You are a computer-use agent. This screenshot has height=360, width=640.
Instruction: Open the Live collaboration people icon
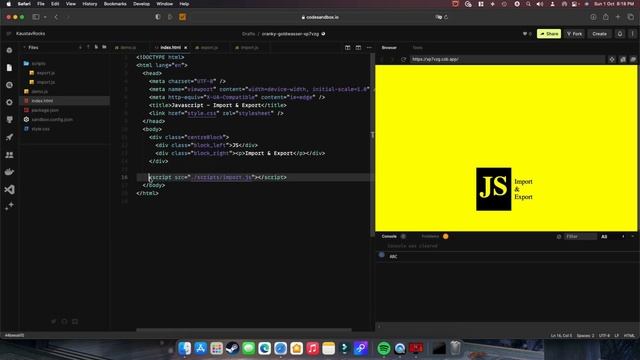(x=9, y=155)
